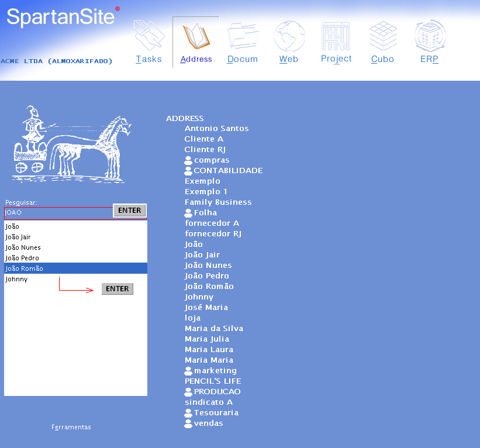Viewport: 480px width, 448px height.
Task: Select João Nunes in the search results list
Action: [x=75, y=247]
